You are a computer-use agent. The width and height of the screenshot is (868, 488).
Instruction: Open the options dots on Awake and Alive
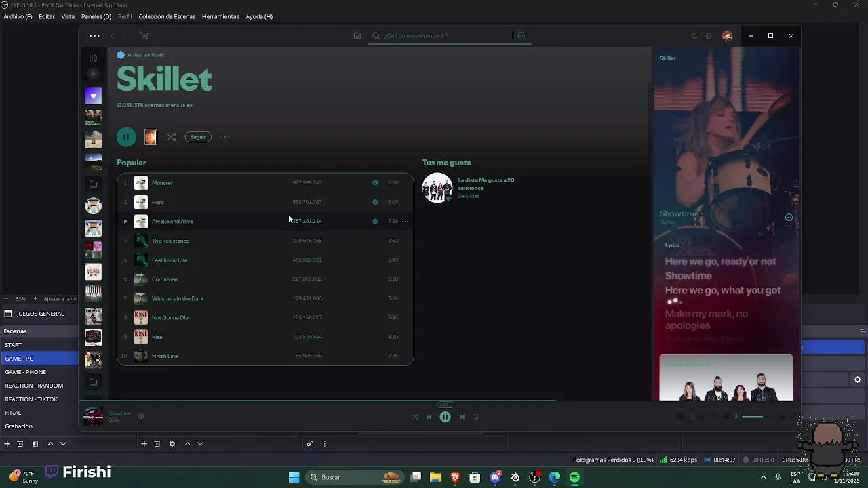[405, 221]
